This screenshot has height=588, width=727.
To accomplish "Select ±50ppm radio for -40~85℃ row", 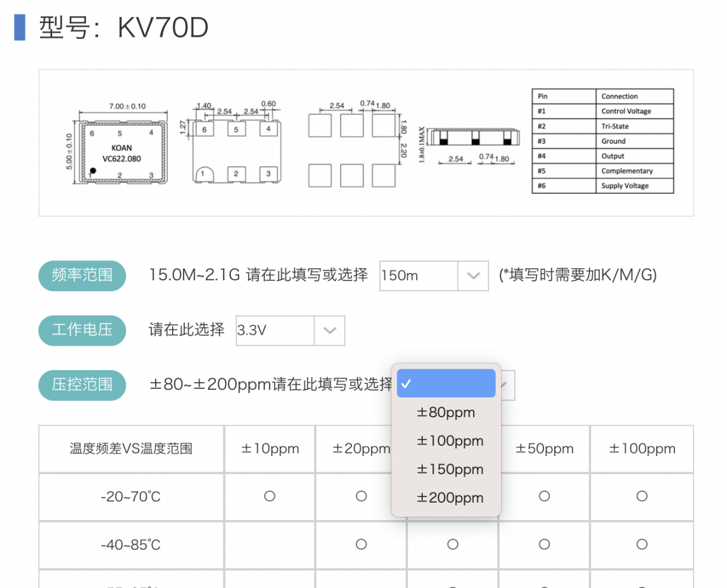I will [x=544, y=544].
